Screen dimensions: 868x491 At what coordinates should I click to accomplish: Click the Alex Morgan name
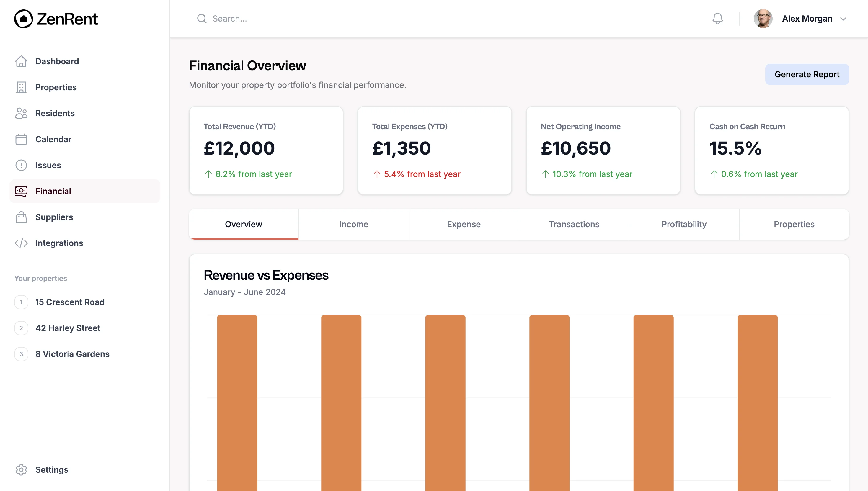pyautogui.click(x=807, y=19)
